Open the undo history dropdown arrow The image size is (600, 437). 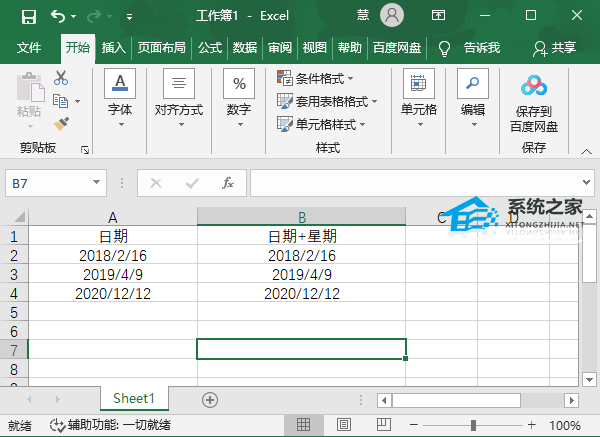(73, 16)
